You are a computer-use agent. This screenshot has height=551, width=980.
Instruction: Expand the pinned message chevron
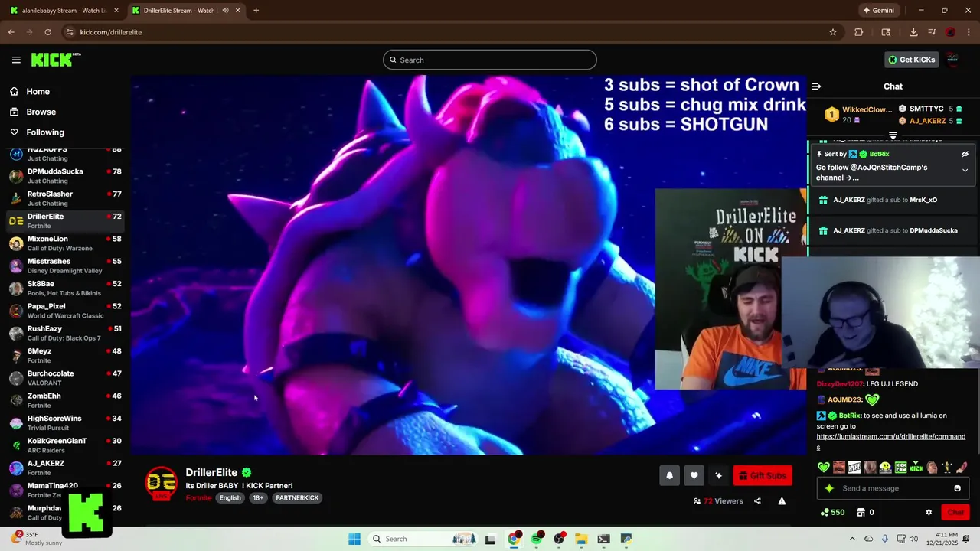965,170
